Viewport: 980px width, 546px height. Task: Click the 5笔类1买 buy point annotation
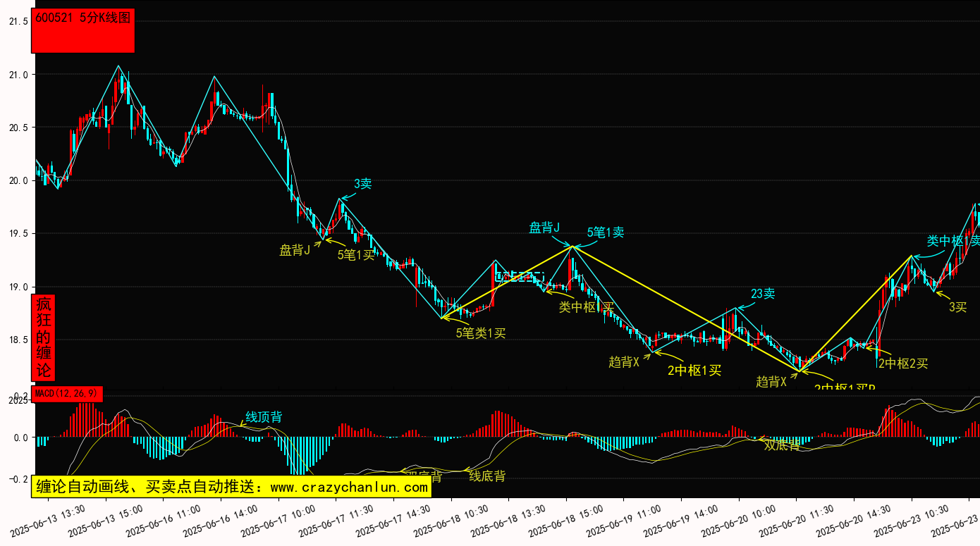click(481, 333)
